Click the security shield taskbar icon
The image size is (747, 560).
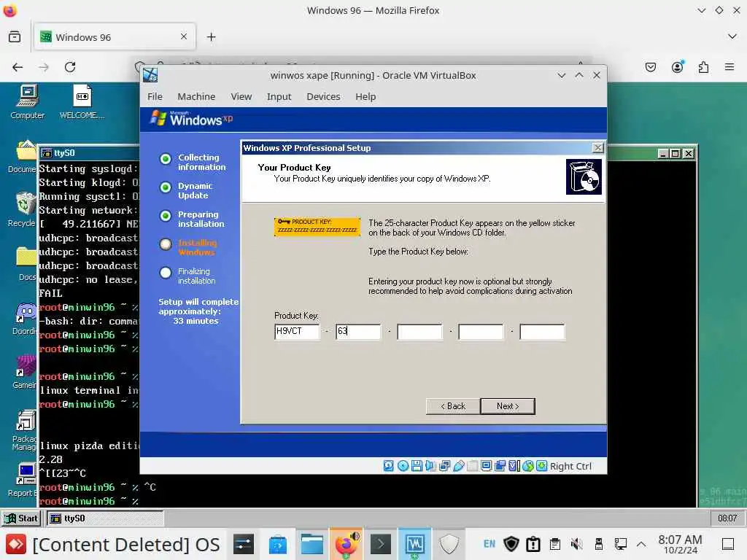point(449,544)
